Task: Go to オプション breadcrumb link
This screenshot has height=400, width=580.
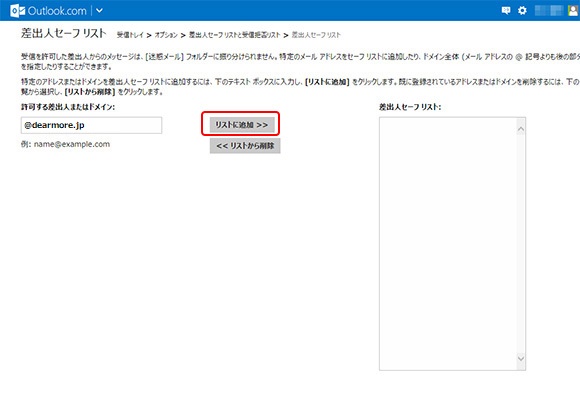Action: [166, 35]
